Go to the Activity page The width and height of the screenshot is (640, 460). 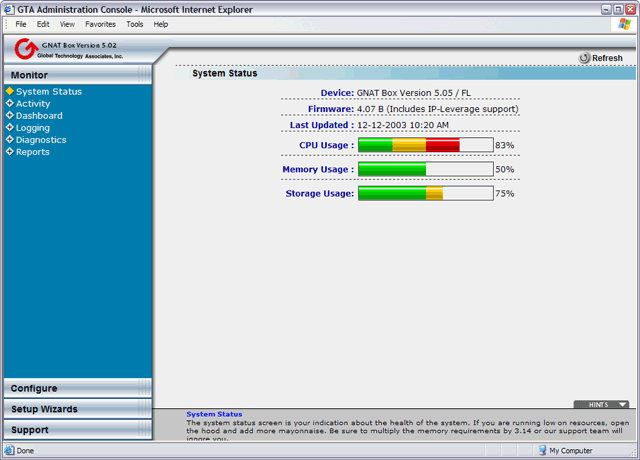click(x=33, y=104)
